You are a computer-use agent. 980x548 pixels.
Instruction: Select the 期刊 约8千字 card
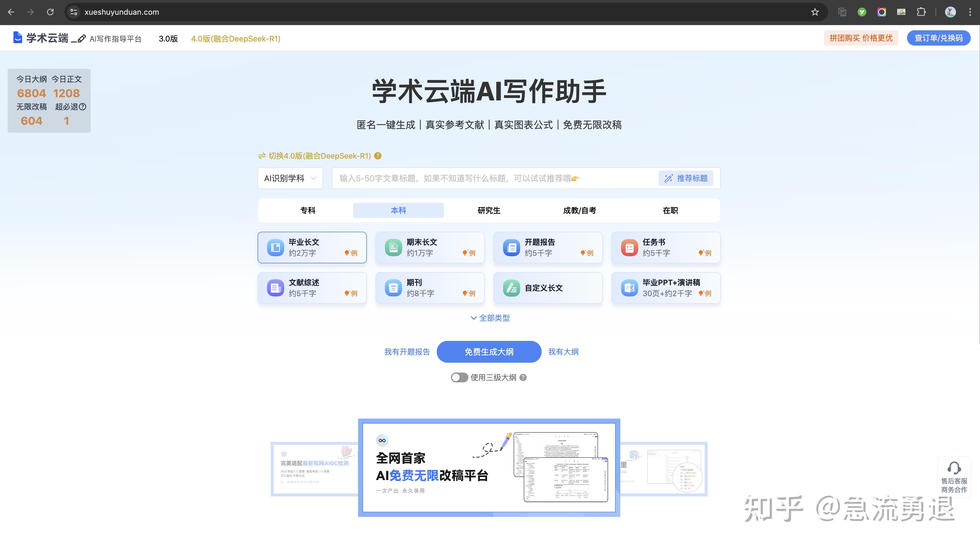click(x=430, y=288)
